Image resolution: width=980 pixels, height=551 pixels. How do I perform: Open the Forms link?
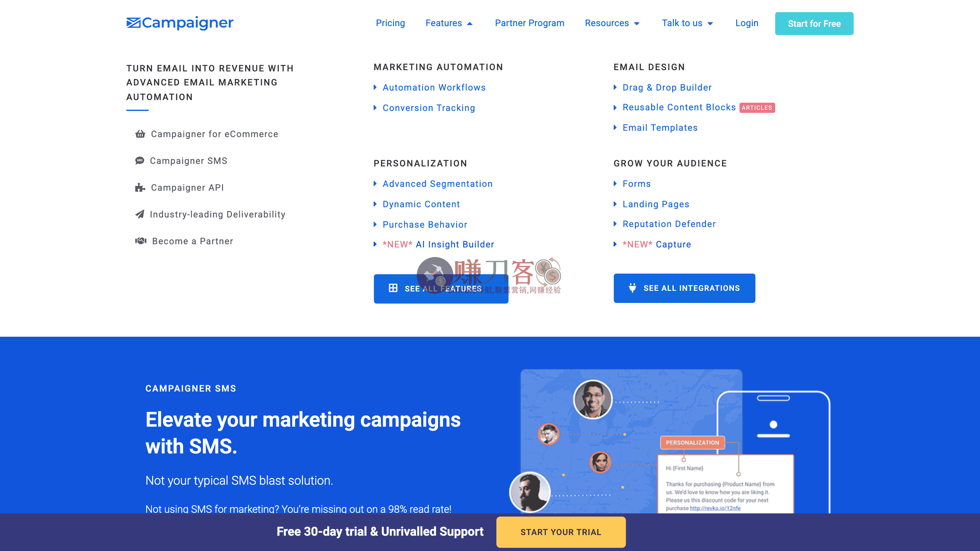point(636,184)
